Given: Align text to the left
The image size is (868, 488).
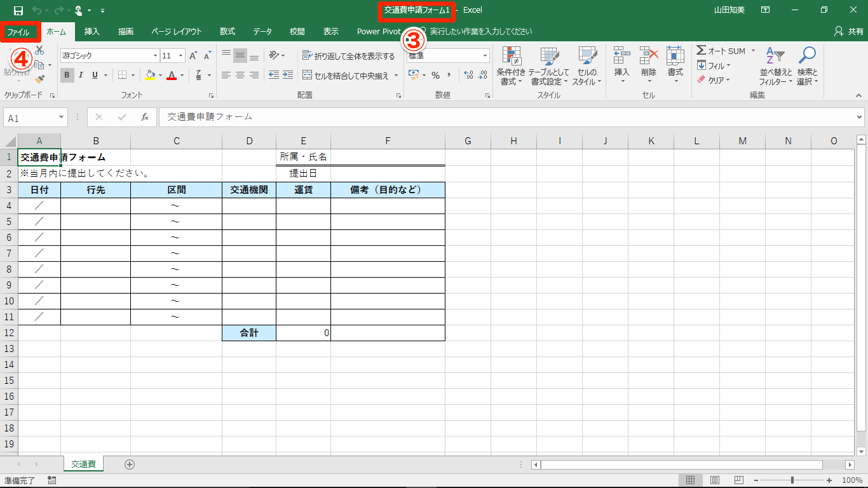Looking at the screenshot, I should click(226, 75).
